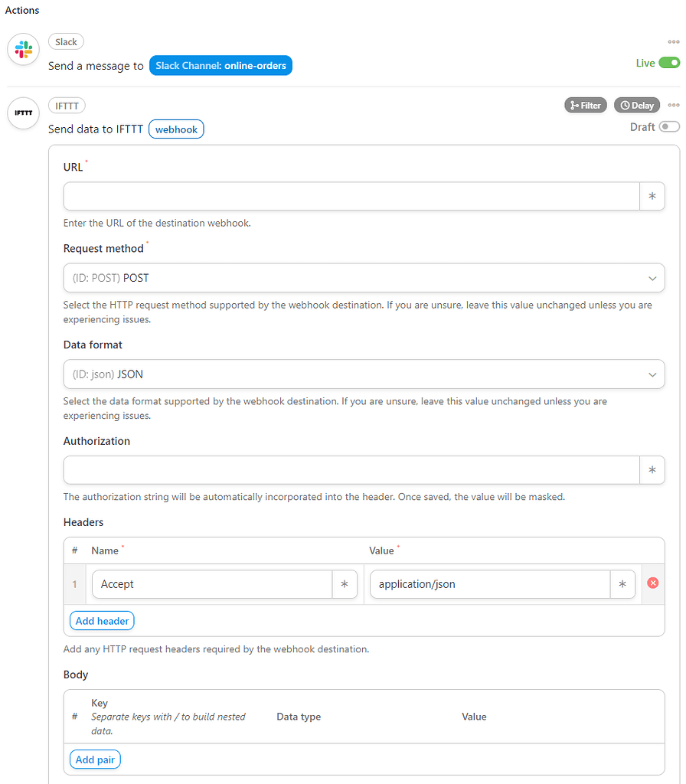The image size is (686, 784).
Task: Open the Filter settings for the IFTTT action
Action: point(585,105)
